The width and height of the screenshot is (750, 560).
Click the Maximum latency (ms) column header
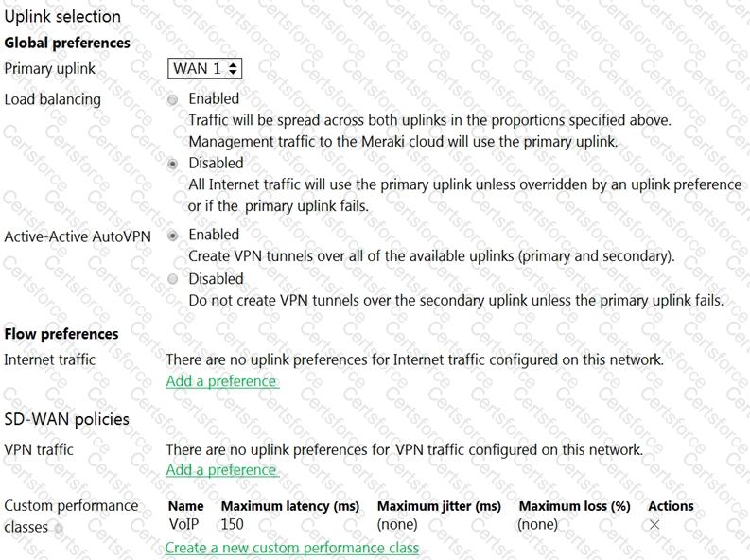click(x=290, y=506)
